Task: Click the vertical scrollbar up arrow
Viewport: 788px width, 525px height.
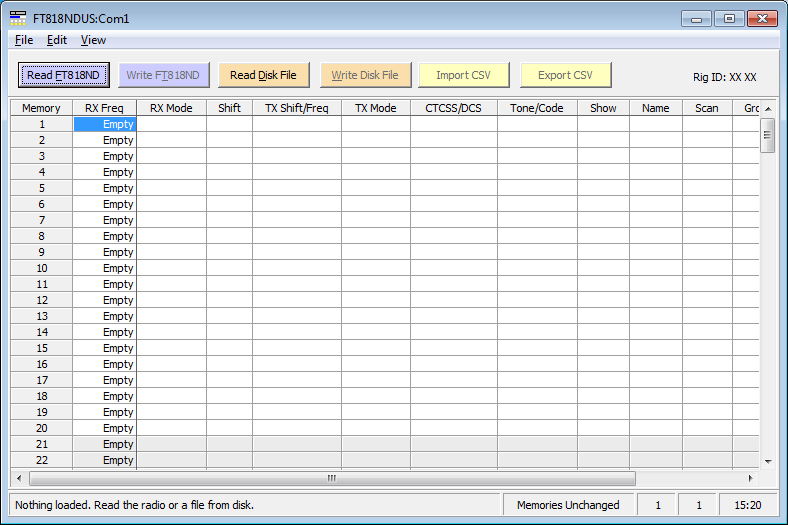Action: (768, 109)
